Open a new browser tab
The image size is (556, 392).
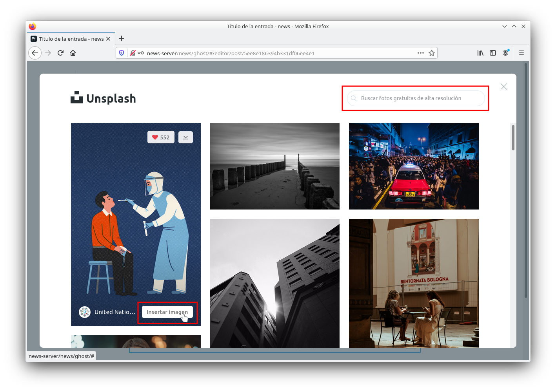122,38
